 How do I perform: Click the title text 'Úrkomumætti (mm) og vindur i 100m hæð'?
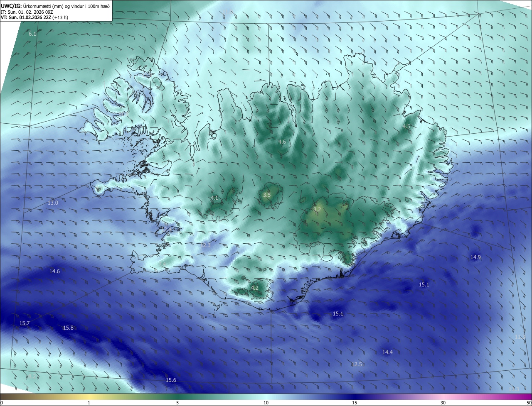[x=66, y=6]
